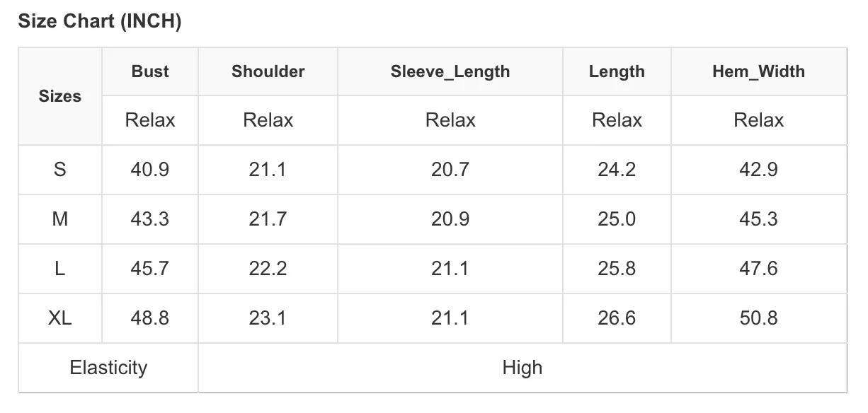Click bust value 40.9 for size S
Viewport: 868px width, 413px height.
click(x=150, y=170)
